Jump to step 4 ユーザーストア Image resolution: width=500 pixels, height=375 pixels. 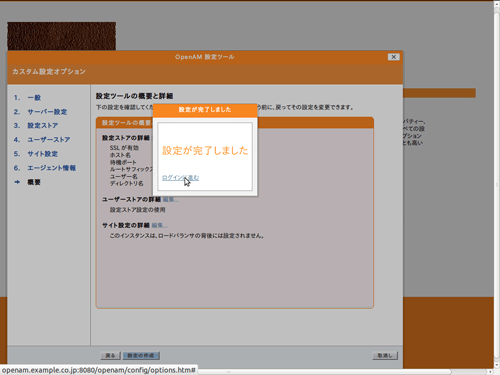pos(49,140)
